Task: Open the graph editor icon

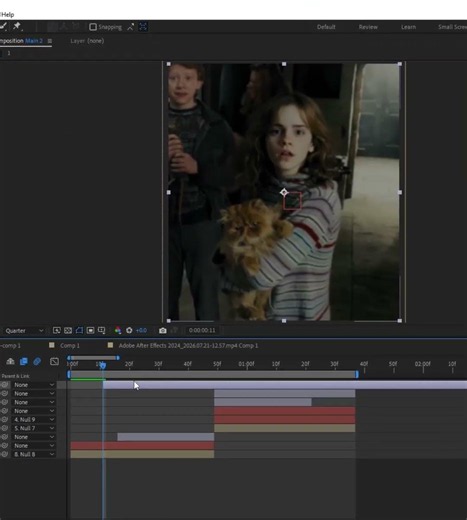Action: 54,361
